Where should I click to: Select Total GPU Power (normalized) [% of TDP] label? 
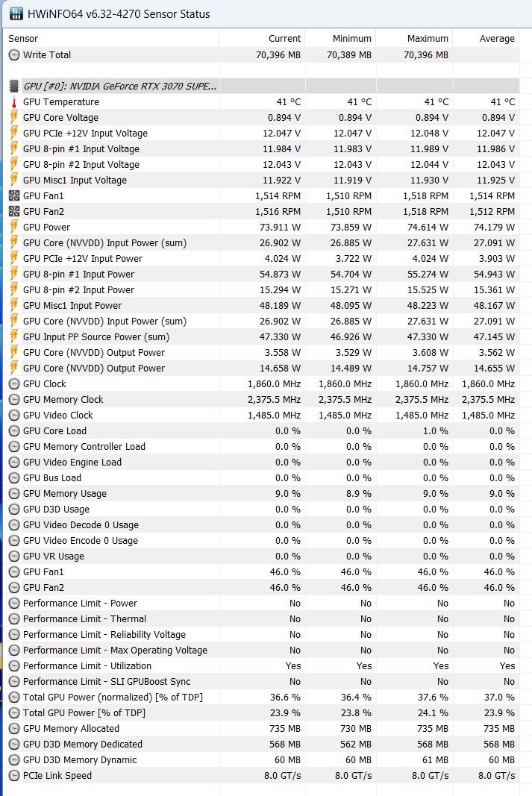[113, 698]
